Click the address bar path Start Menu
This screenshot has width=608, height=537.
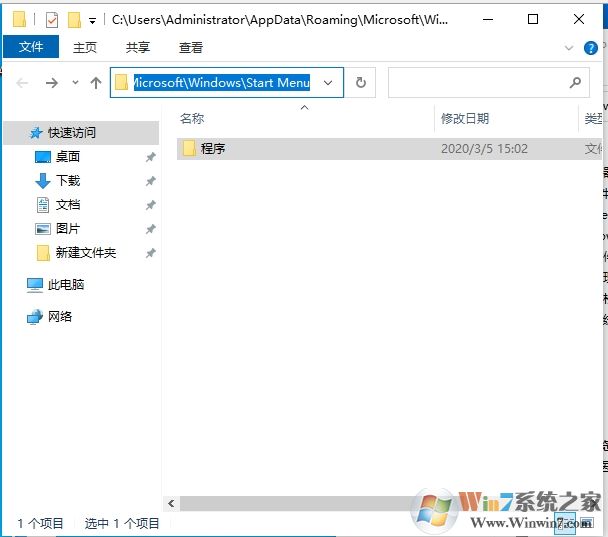point(221,83)
